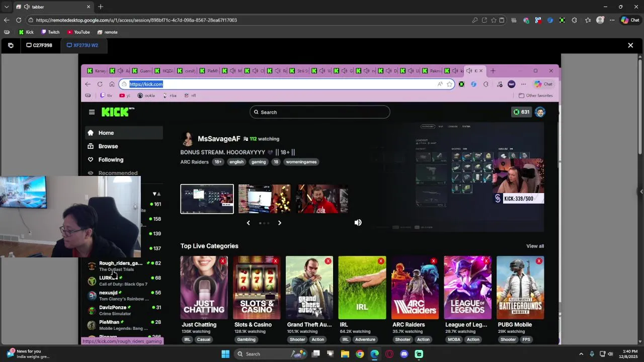Image resolution: width=644 pixels, height=362 pixels.
Task: Click the gaming stream tag
Action: (x=259, y=162)
